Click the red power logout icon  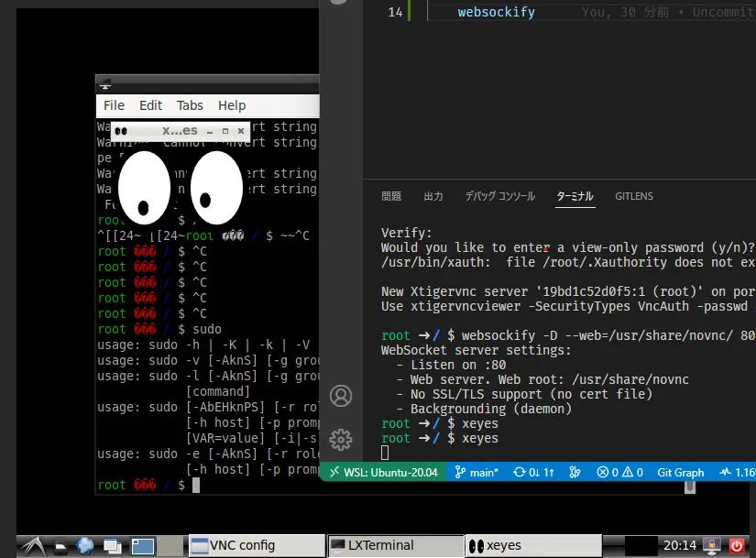click(x=737, y=546)
